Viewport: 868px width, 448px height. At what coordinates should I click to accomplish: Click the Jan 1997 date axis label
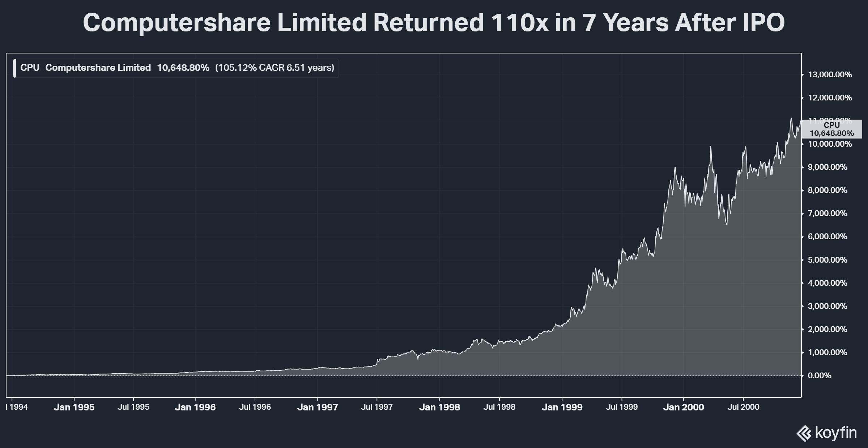coord(317,407)
